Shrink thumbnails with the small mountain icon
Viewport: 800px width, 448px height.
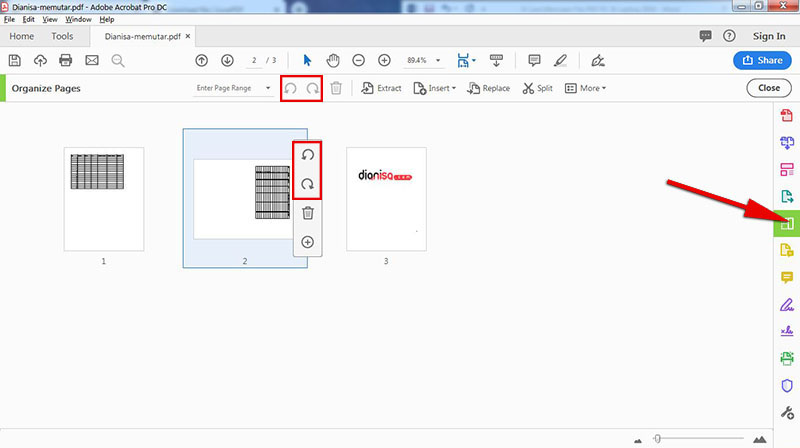[638, 440]
